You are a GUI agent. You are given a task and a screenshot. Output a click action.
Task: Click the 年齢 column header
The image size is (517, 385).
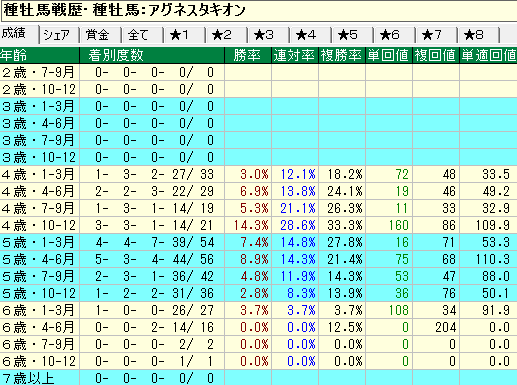(39, 55)
